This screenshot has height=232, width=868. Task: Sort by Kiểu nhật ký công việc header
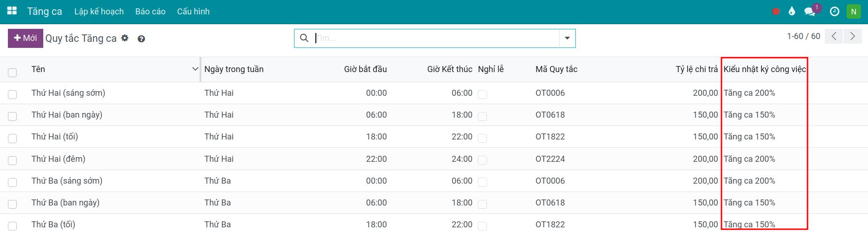[765, 69]
